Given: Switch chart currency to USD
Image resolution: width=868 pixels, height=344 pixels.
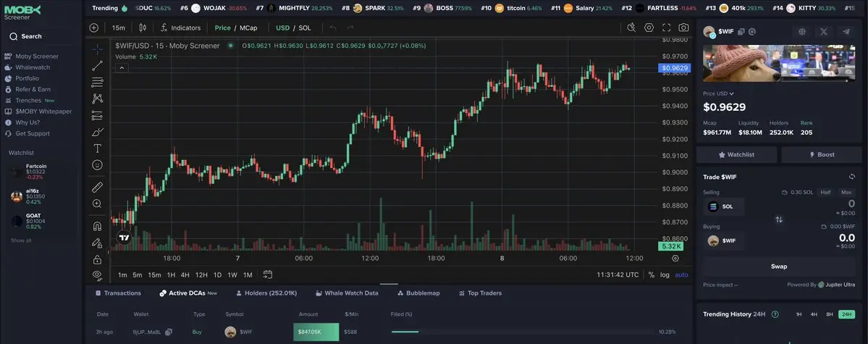Looking at the screenshot, I should pyautogui.click(x=283, y=28).
